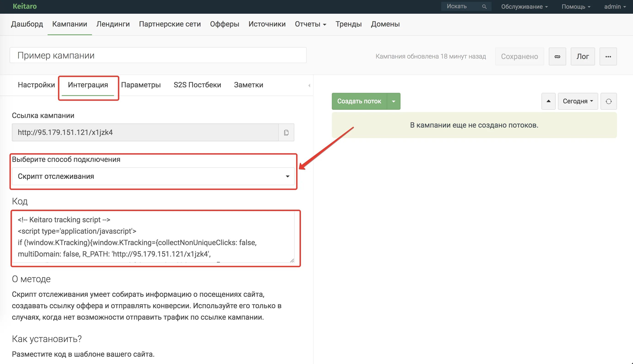Collapse left panel with small arrow
This screenshot has height=364, width=633.
click(x=309, y=86)
